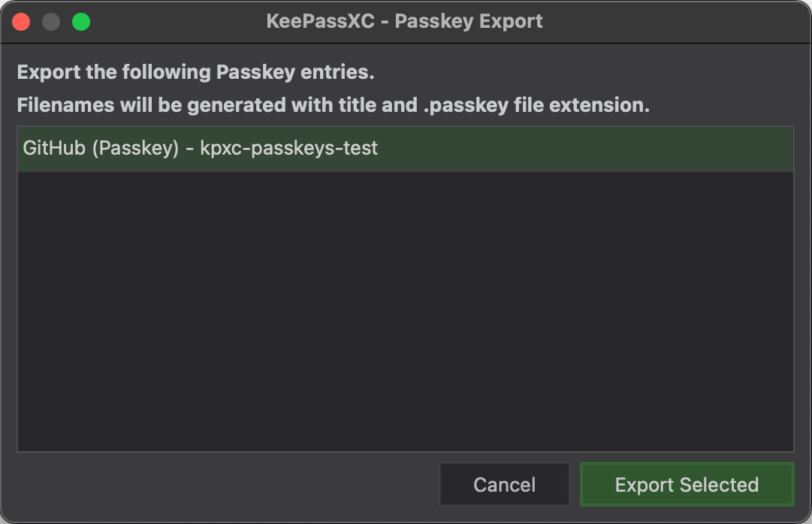This screenshot has width=812, height=524.
Task: Click the KeePassXC - Passkey Export title
Action: pos(404,21)
